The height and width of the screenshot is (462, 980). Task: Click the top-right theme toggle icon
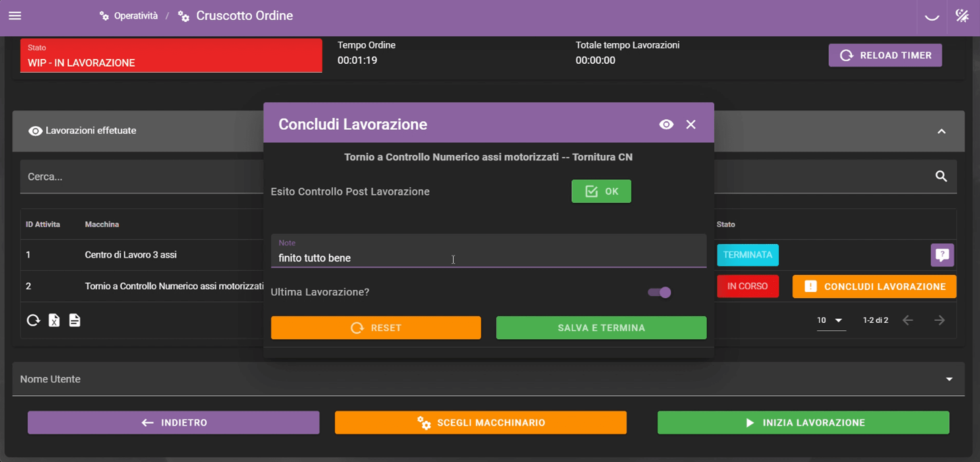963,16
